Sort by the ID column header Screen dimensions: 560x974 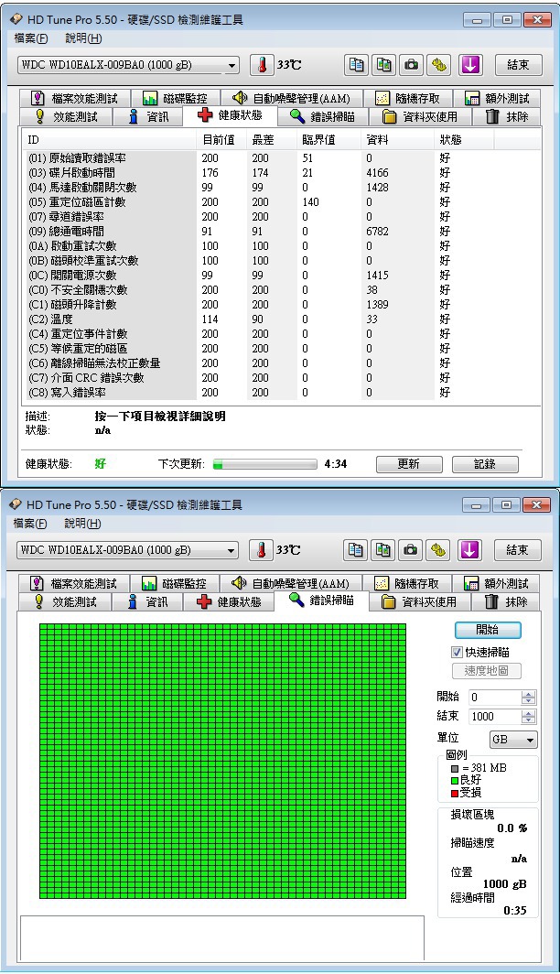click(x=110, y=140)
